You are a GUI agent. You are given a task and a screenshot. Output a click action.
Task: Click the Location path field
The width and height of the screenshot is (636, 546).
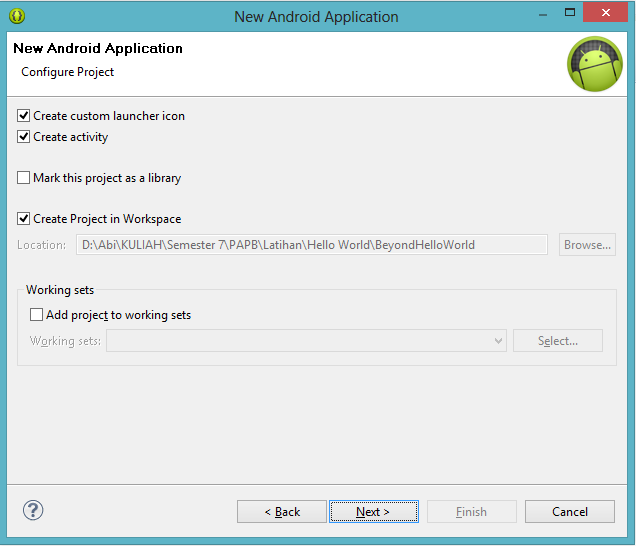click(x=312, y=245)
